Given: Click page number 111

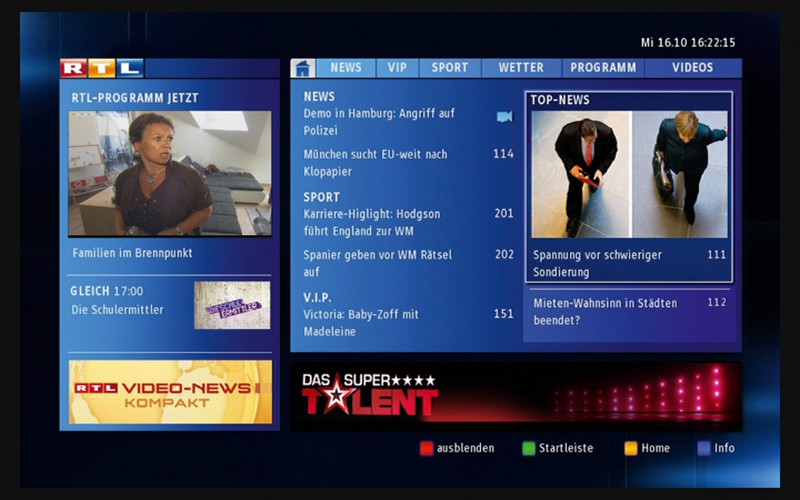Looking at the screenshot, I should click(716, 255).
